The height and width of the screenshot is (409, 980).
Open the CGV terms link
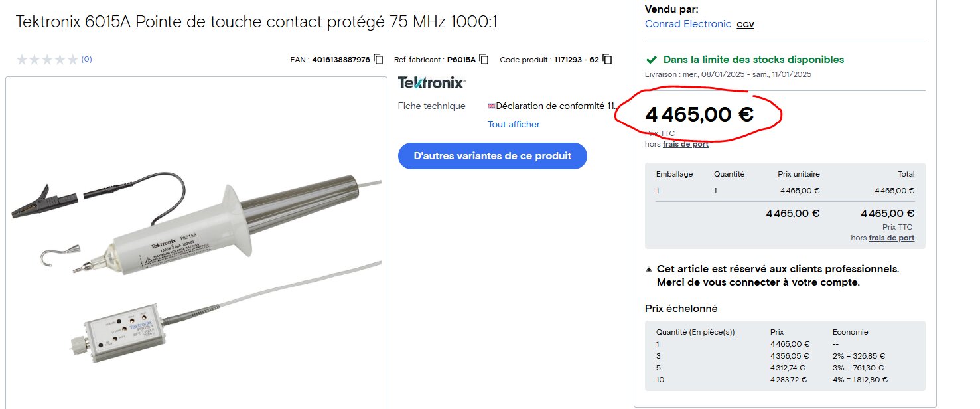tap(745, 25)
